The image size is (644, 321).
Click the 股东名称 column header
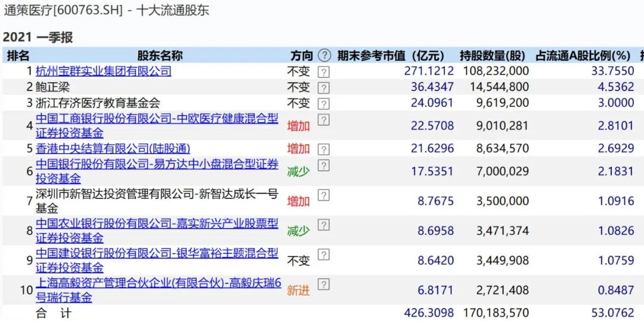(160, 55)
